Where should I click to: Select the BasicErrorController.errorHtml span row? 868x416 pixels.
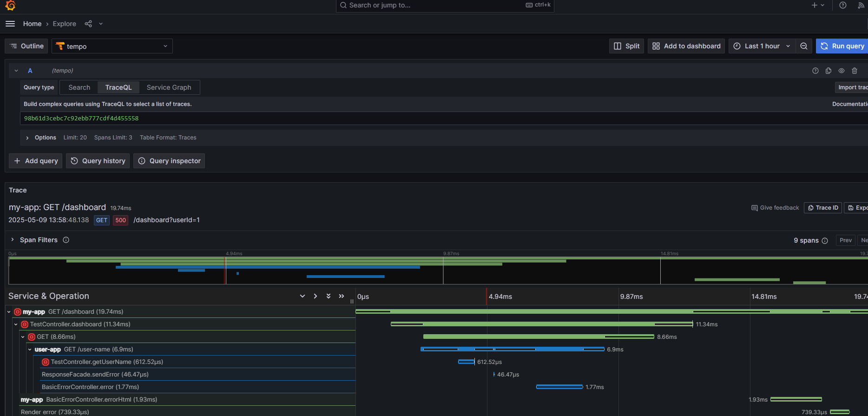click(x=187, y=400)
